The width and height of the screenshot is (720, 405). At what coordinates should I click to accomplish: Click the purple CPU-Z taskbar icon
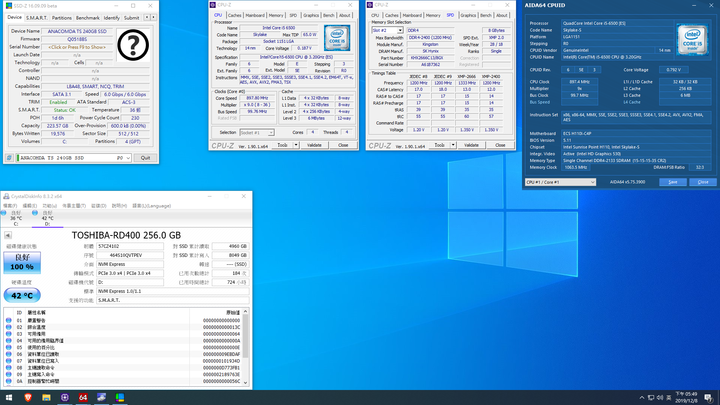(x=65, y=398)
